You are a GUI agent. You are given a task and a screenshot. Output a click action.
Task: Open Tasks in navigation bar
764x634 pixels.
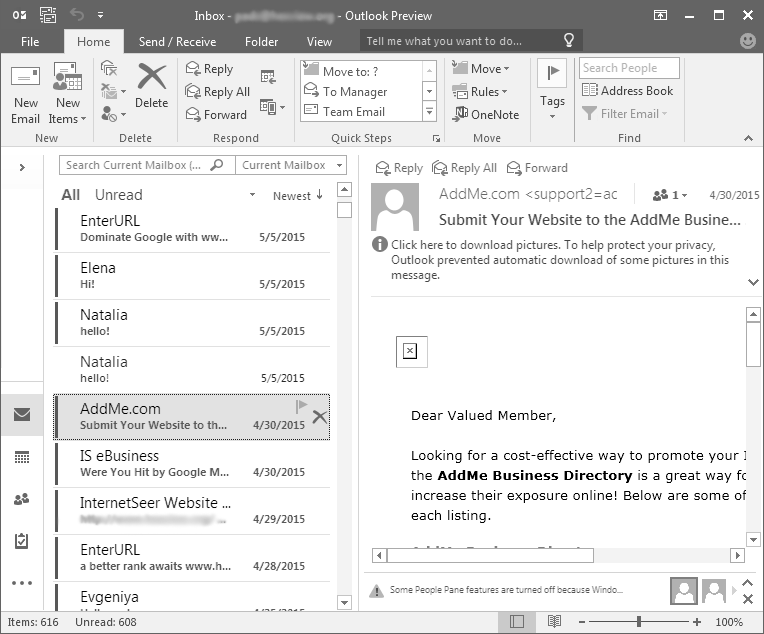(22, 541)
